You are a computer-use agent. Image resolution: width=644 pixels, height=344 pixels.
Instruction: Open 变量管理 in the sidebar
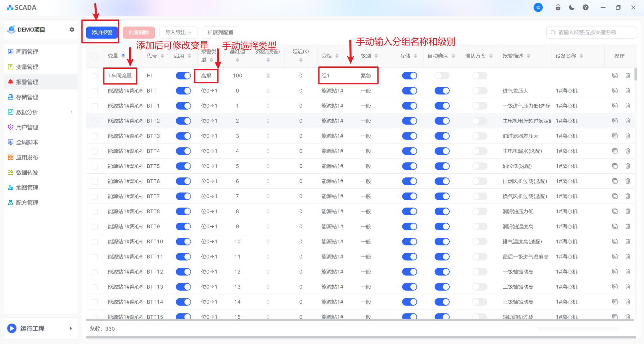click(x=27, y=67)
